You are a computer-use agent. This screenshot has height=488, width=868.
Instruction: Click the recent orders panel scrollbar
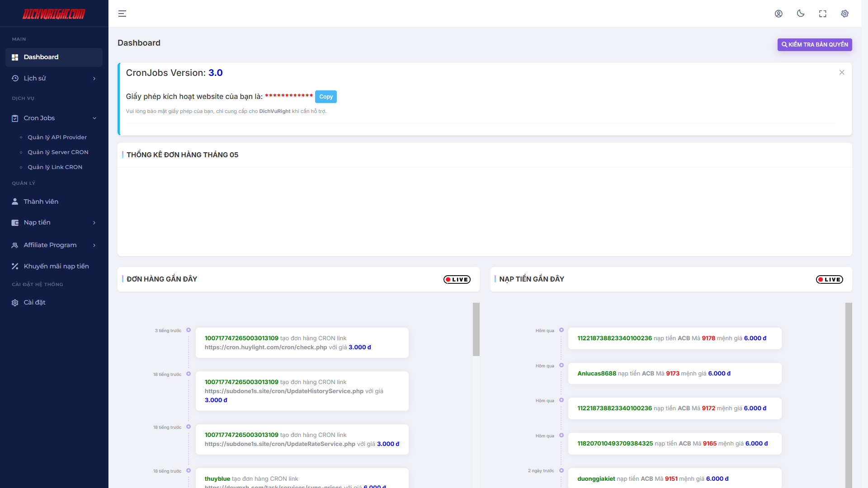(x=476, y=329)
